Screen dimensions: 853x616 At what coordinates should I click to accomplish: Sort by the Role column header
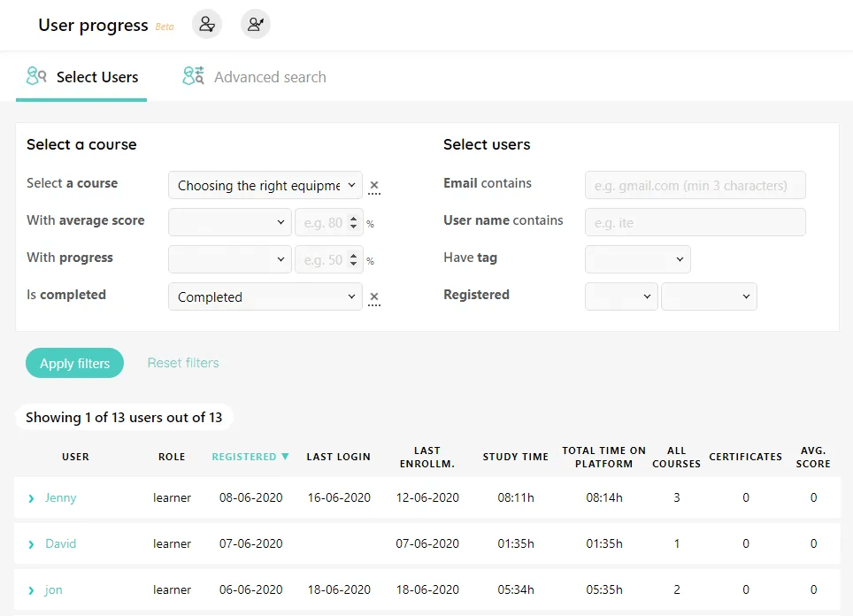(172, 457)
